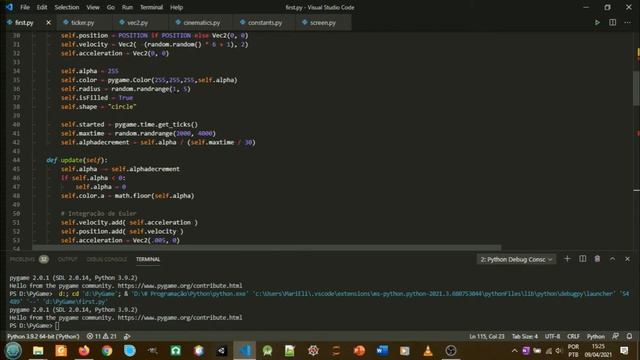Launch Google Chrome from the taskbar
This screenshot has width=640, height=360.
coord(107,351)
